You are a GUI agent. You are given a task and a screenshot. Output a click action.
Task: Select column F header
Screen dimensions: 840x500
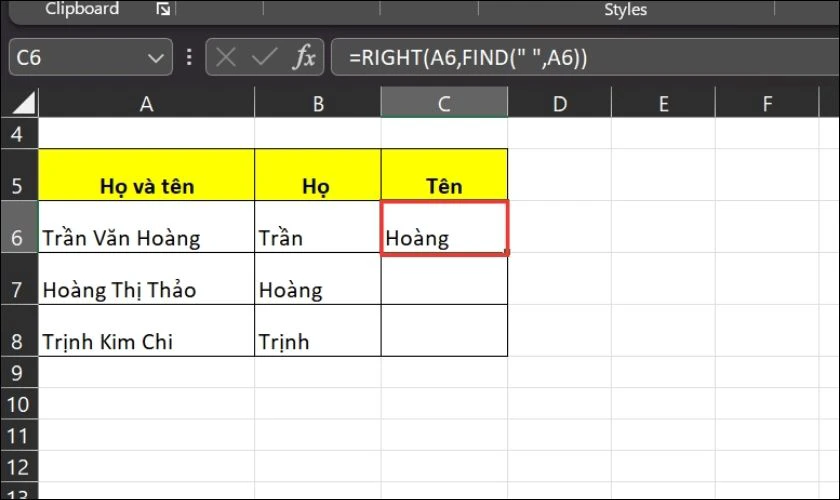767,103
